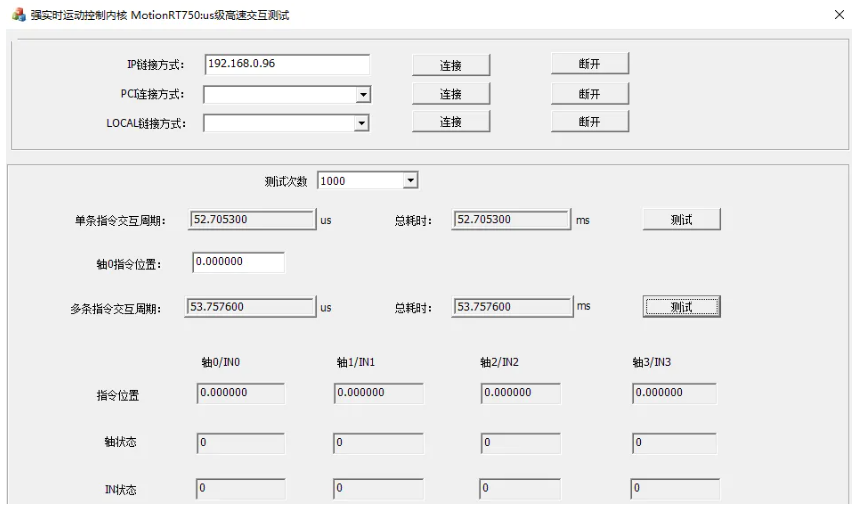Click 指令位置 field under 轴2/IN2
857x509 pixels.
pyautogui.click(x=521, y=393)
